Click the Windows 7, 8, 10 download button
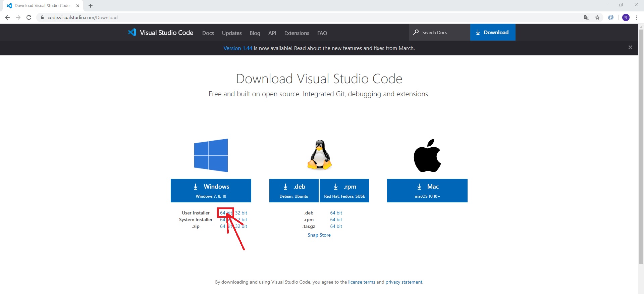The height and width of the screenshot is (294, 644). (211, 191)
